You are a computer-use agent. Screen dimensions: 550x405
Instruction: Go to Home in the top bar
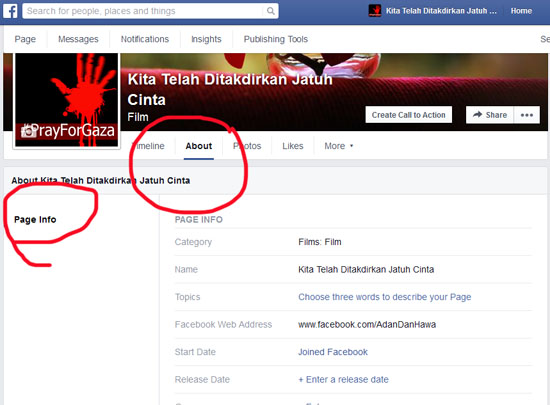[x=521, y=11]
